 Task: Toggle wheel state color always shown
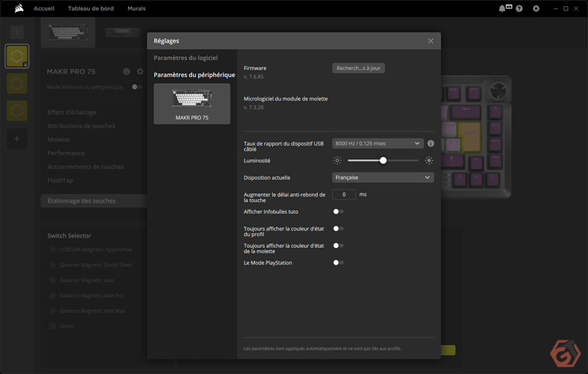[x=338, y=246]
